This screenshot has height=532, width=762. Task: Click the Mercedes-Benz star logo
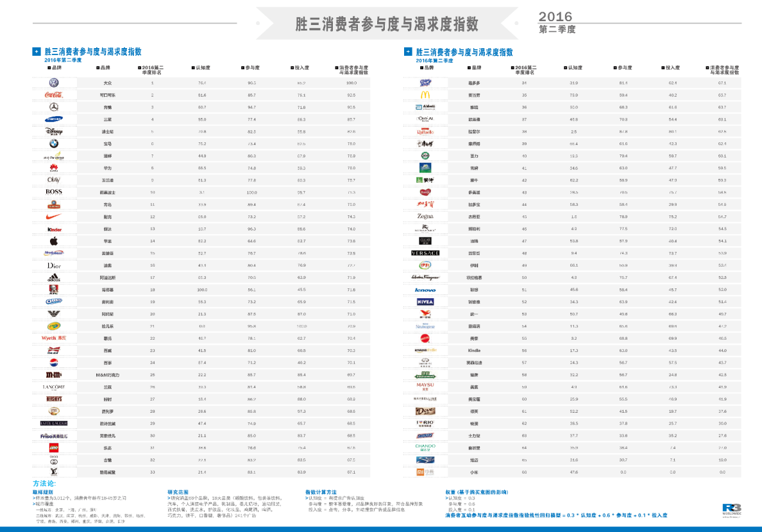(x=54, y=107)
